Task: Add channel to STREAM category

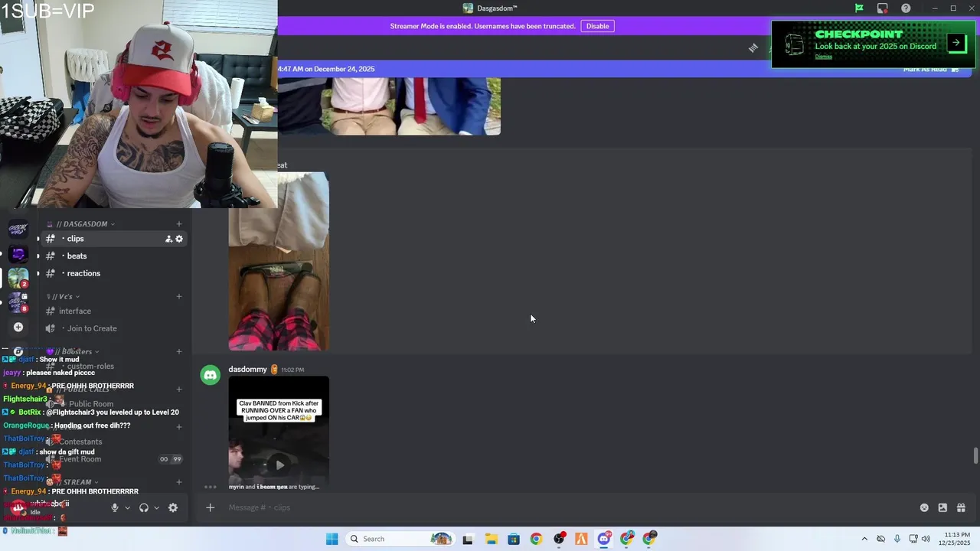Action: [x=179, y=482]
